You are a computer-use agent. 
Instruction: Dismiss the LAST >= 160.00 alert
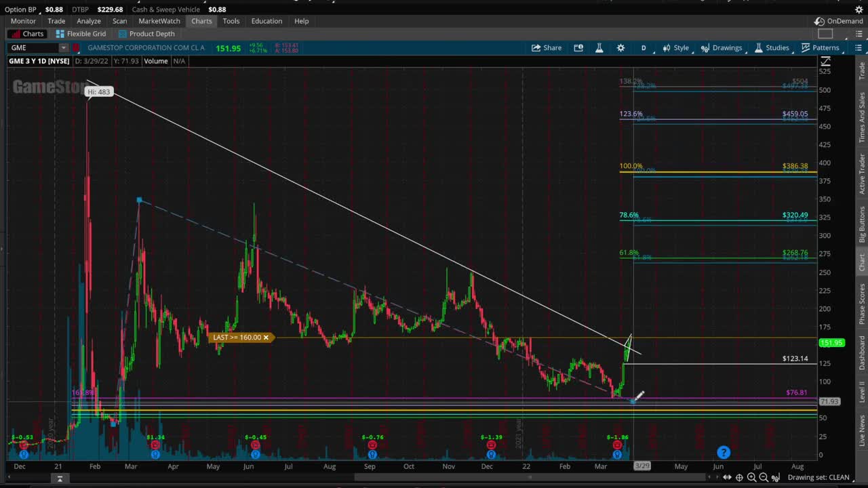267,337
